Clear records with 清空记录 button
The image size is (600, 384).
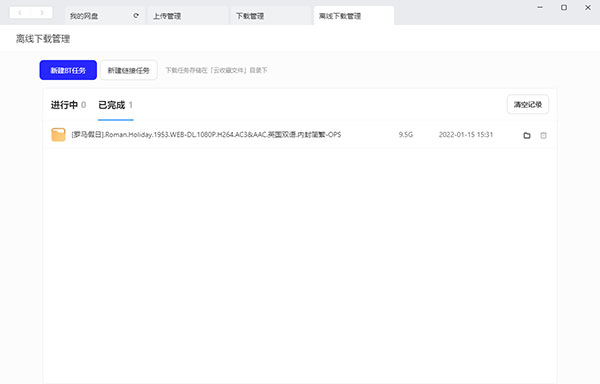(x=528, y=104)
